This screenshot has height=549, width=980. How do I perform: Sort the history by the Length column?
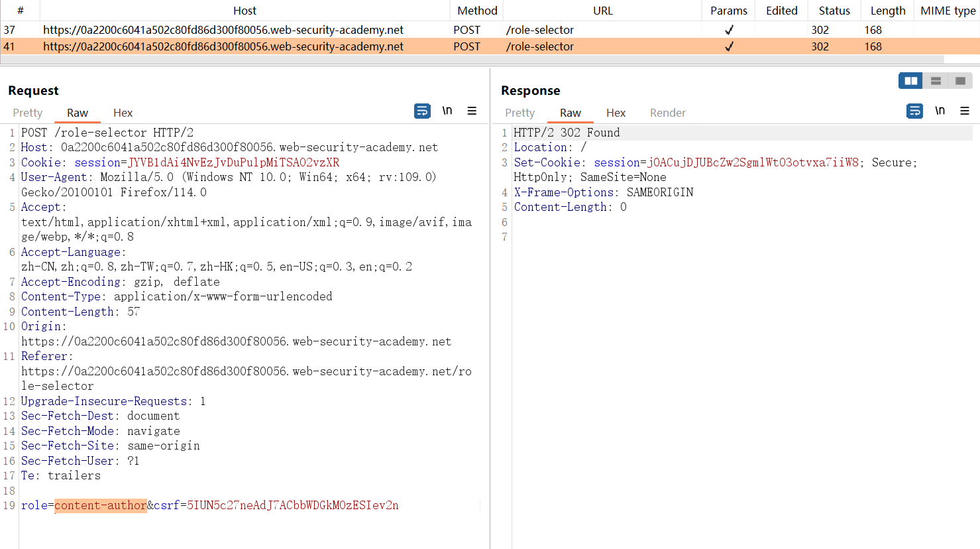coord(887,11)
